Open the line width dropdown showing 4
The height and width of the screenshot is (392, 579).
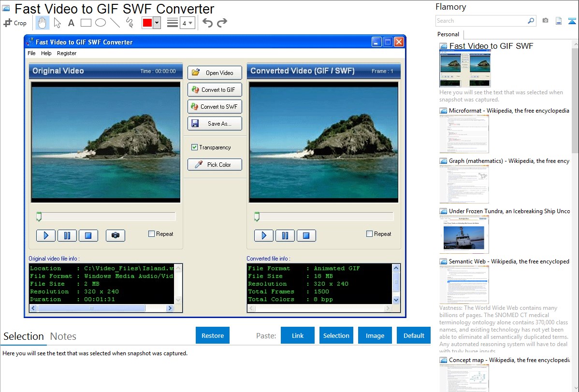[x=188, y=23]
